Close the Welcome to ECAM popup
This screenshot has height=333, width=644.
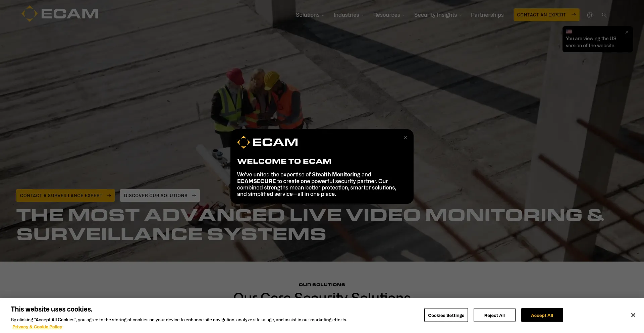pos(405,137)
